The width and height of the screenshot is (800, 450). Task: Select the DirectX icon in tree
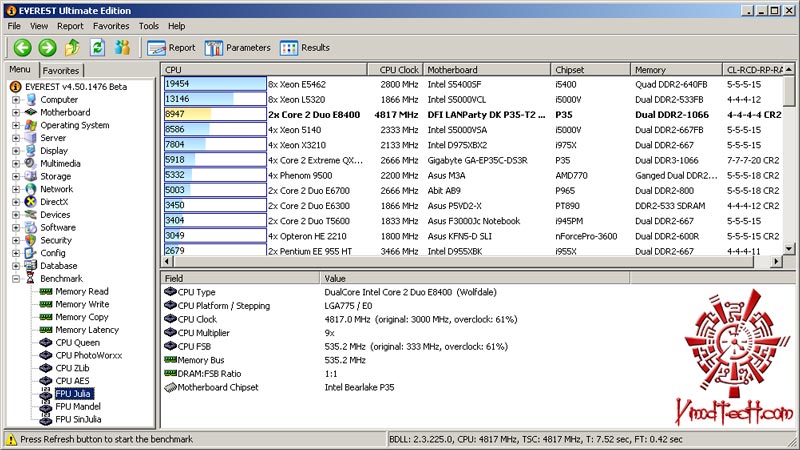coord(31,202)
